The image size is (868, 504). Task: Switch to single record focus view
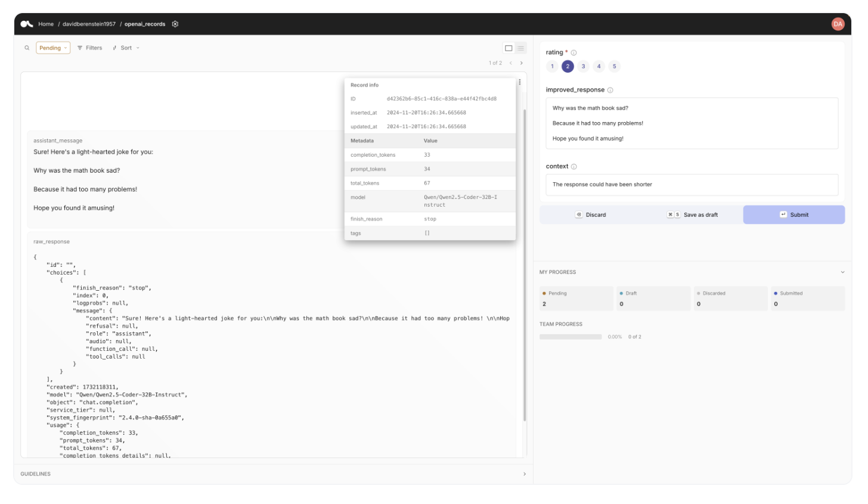[x=509, y=48]
